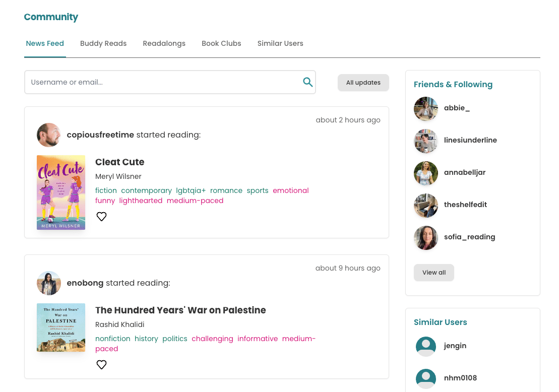Open jengin in Similar Users

(455, 346)
